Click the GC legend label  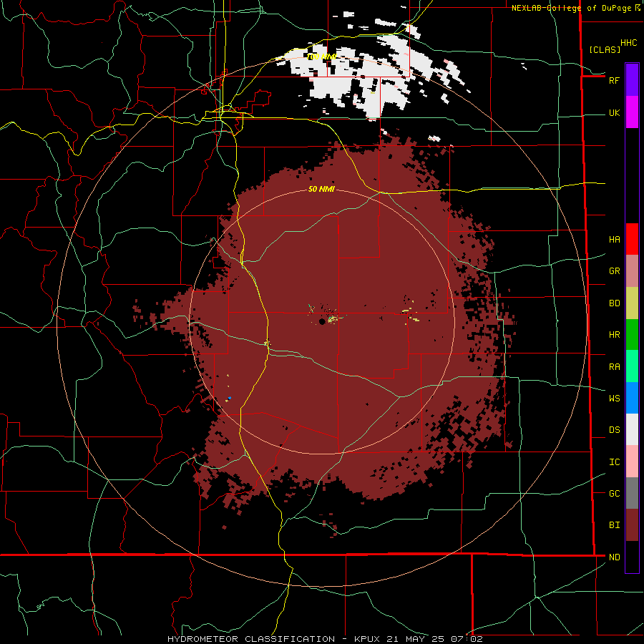pyautogui.click(x=614, y=494)
